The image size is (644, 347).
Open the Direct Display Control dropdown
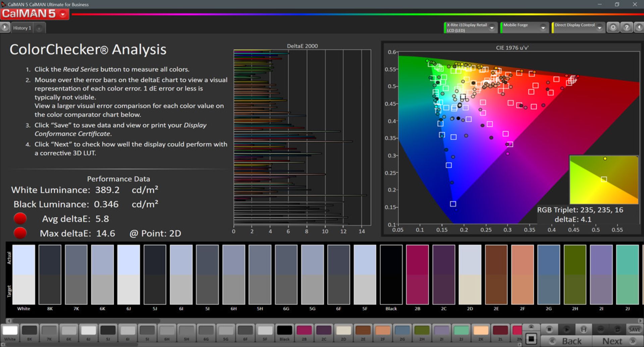click(599, 28)
